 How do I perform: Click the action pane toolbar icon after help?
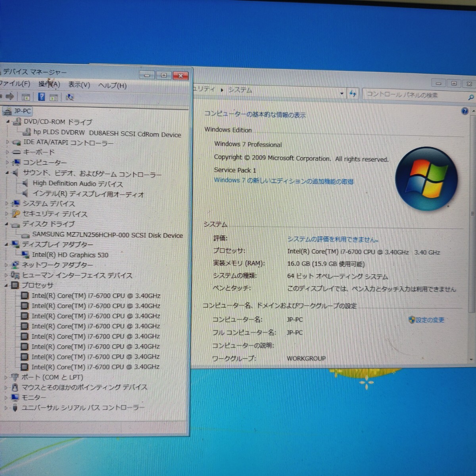pos(54,97)
